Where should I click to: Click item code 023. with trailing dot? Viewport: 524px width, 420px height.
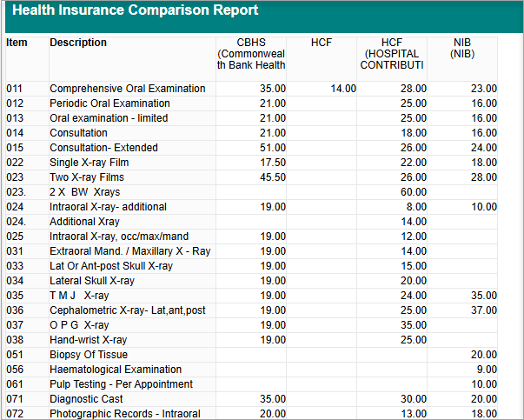click(16, 192)
